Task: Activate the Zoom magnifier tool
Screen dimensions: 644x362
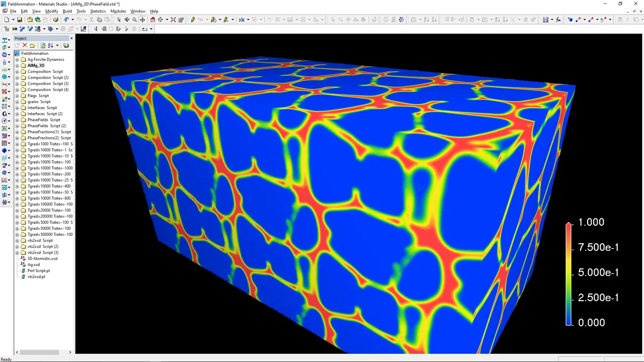Action: point(134,20)
